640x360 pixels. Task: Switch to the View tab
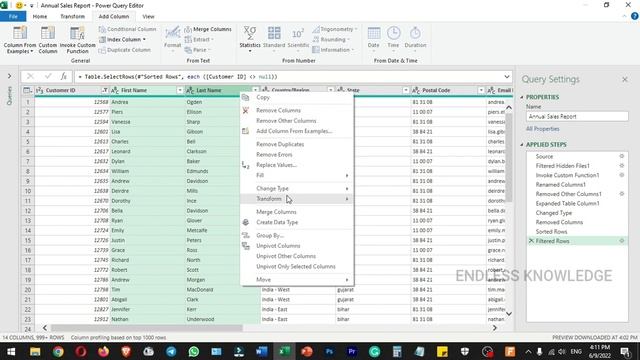coord(148,16)
